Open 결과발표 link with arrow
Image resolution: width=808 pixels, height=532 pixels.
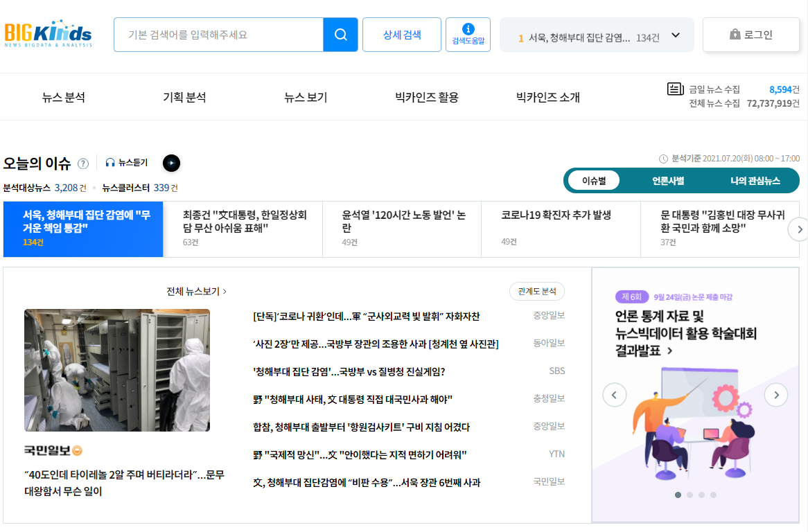click(x=644, y=351)
